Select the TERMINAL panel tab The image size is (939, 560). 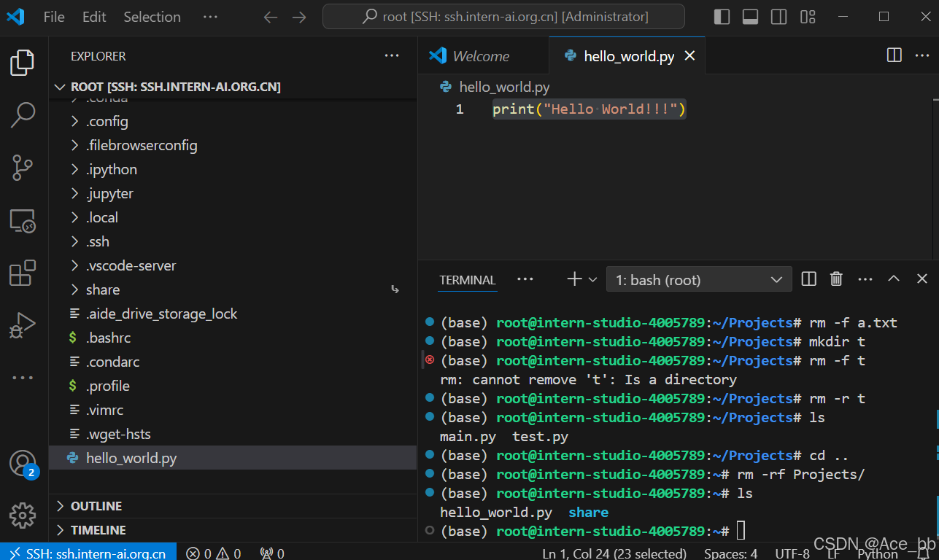pyautogui.click(x=468, y=280)
